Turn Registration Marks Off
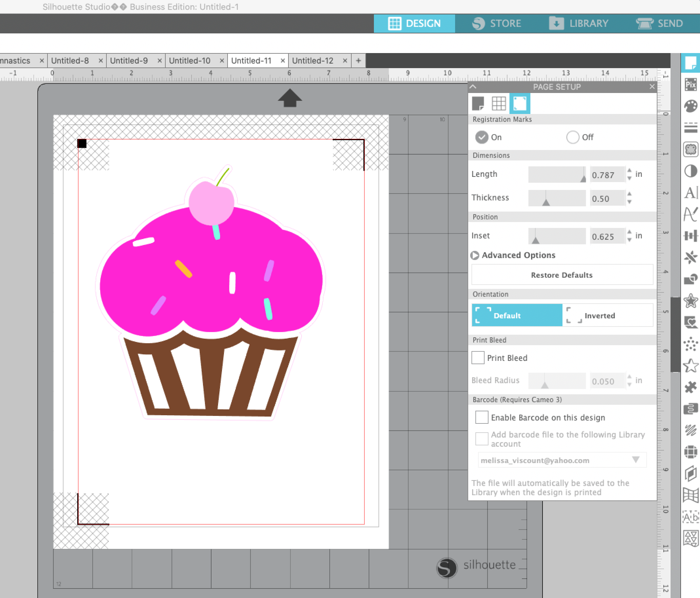 pos(573,137)
